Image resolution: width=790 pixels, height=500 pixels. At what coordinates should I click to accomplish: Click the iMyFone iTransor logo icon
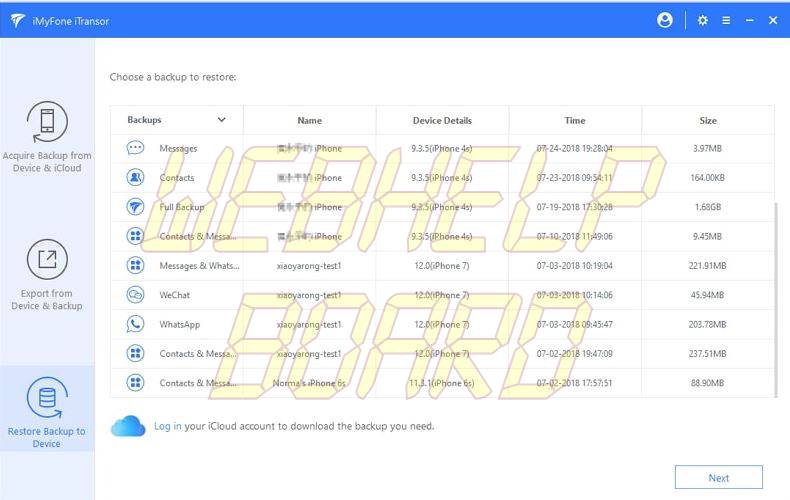tap(18, 21)
